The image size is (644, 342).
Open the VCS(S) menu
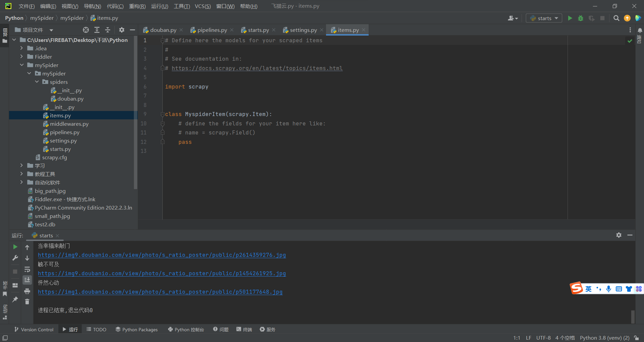203,6
